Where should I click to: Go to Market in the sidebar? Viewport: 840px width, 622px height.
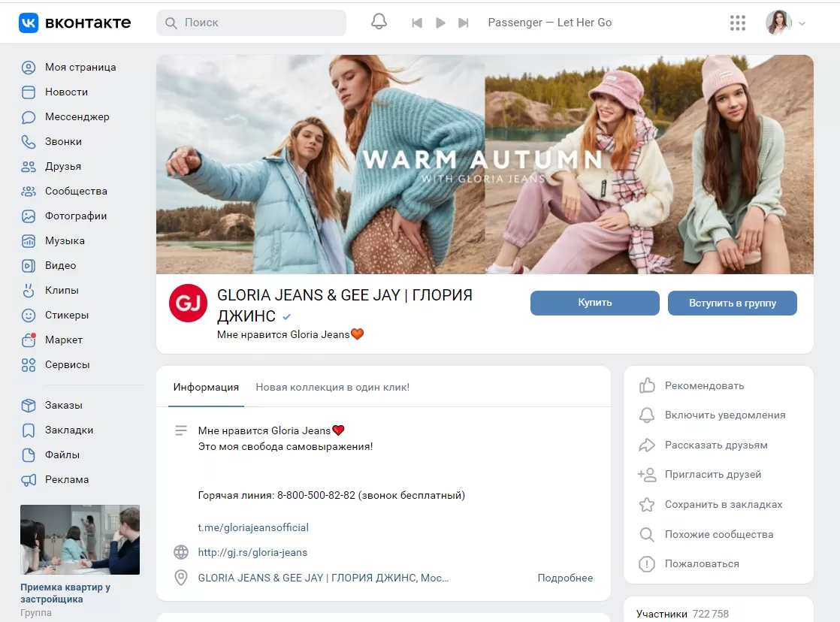pos(64,340)
